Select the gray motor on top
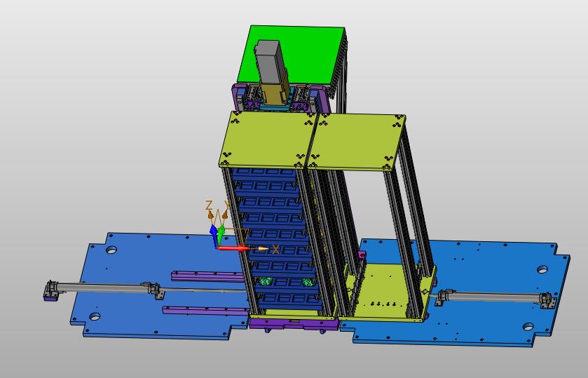 [269, 62]
